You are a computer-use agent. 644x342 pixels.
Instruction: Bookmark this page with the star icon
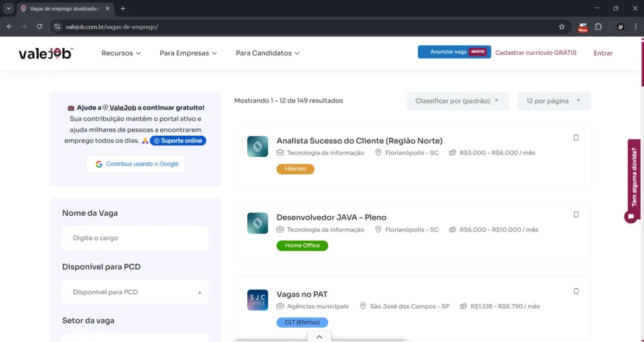click(x=562, y=26)
